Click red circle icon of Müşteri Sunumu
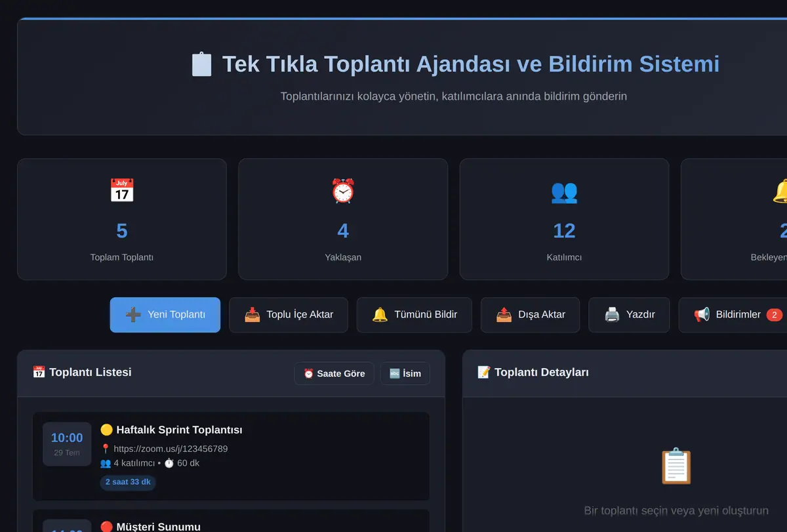Screen dimensions: 787x532 pyautogui.click(x=106, y=527)
